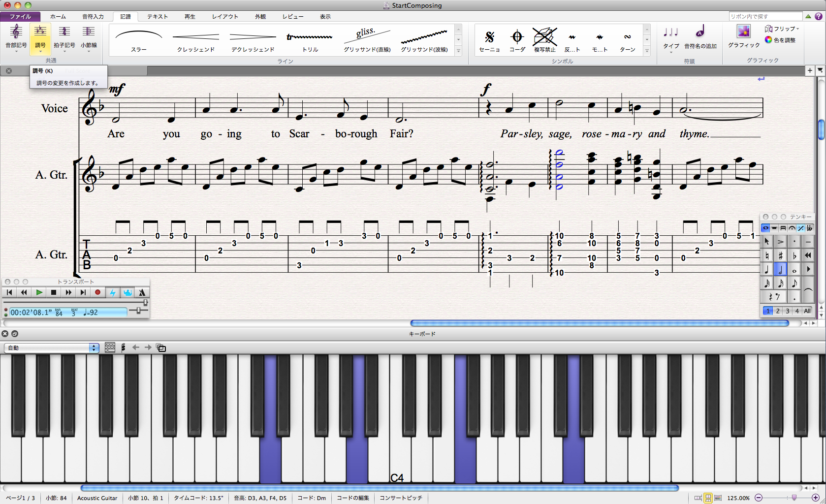Insert the Coda (コーダ) symbol
Image resolution: width=826 pixels, height=504 pixels.
[517, 40]
